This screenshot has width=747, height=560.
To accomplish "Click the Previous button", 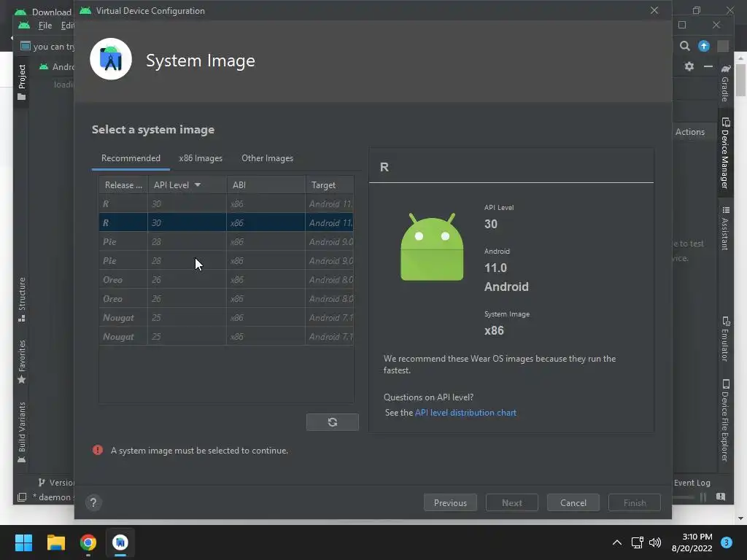I will 450,502.
